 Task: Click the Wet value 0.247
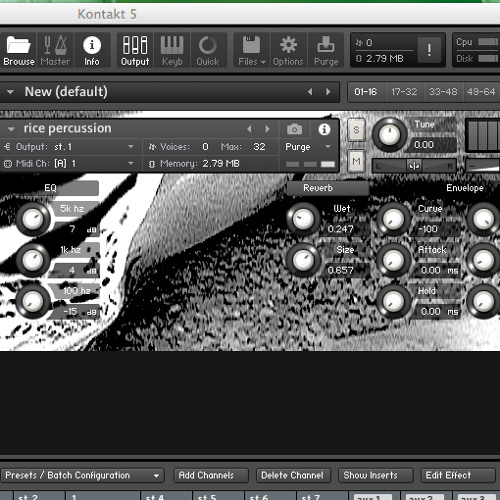click(340, 229)
